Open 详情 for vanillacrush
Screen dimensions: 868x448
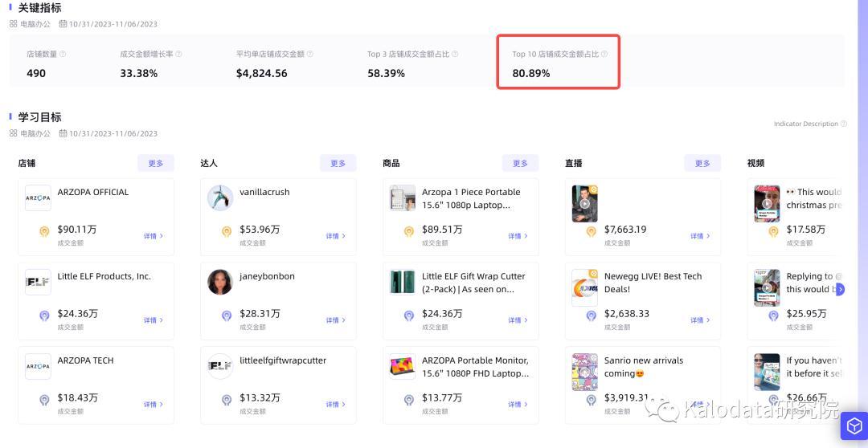point(335,236)
